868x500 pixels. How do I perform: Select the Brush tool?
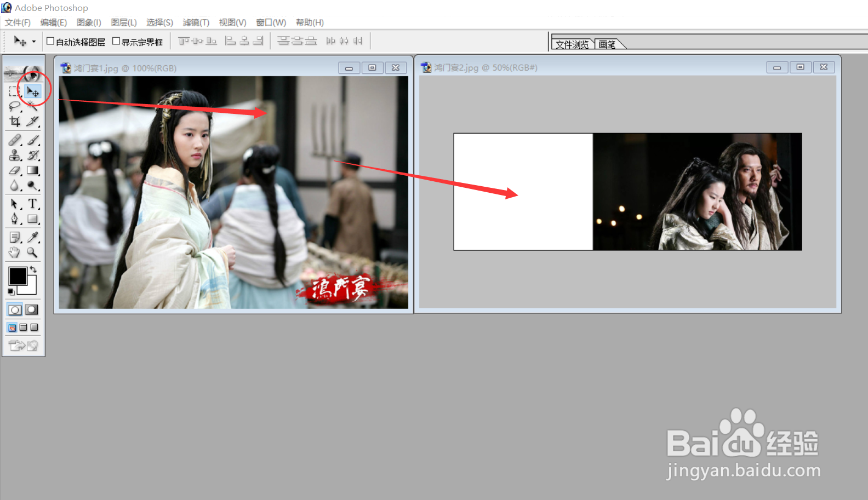pos(33,140)
